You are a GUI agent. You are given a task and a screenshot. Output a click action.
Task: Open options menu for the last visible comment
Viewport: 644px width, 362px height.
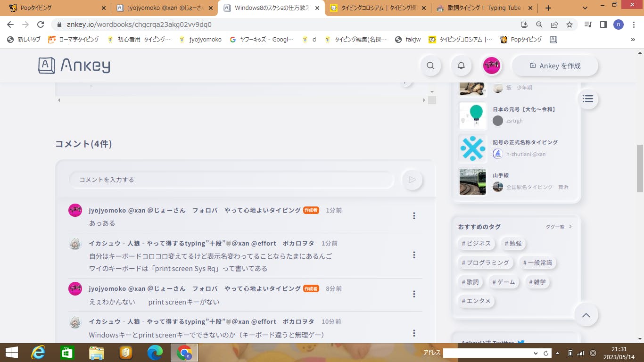pyautogui.click(x=414, y=333)
